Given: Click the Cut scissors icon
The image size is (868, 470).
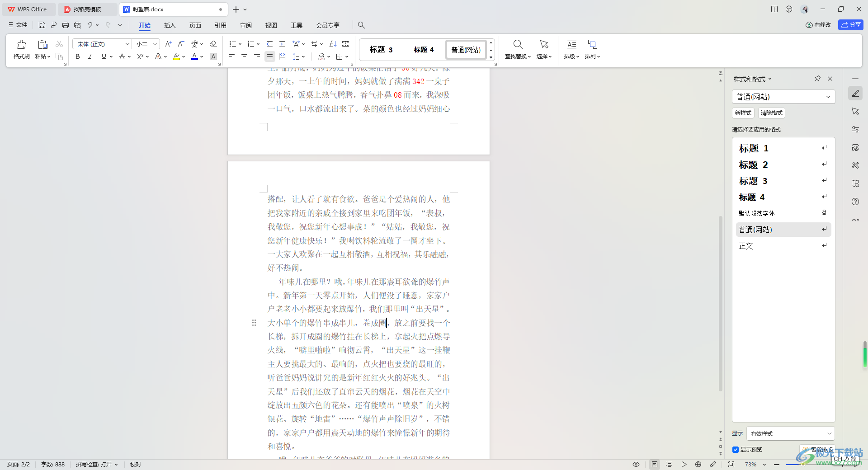Looking at the screenshot, I should [x=59, y=44].
